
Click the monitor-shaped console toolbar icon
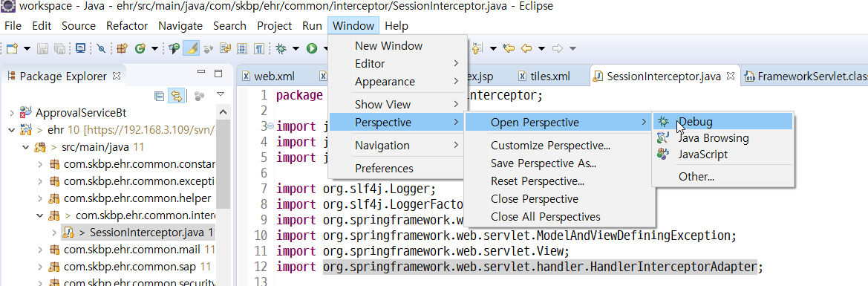click(x=81, y=48)
